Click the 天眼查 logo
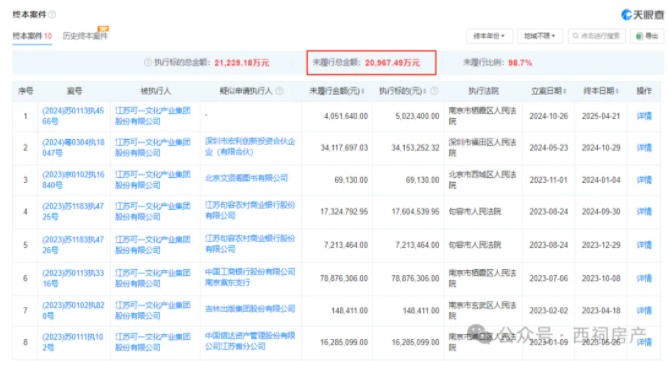Image resolution: width=668 pixels, height=368 pixels. tap(642, 15)
